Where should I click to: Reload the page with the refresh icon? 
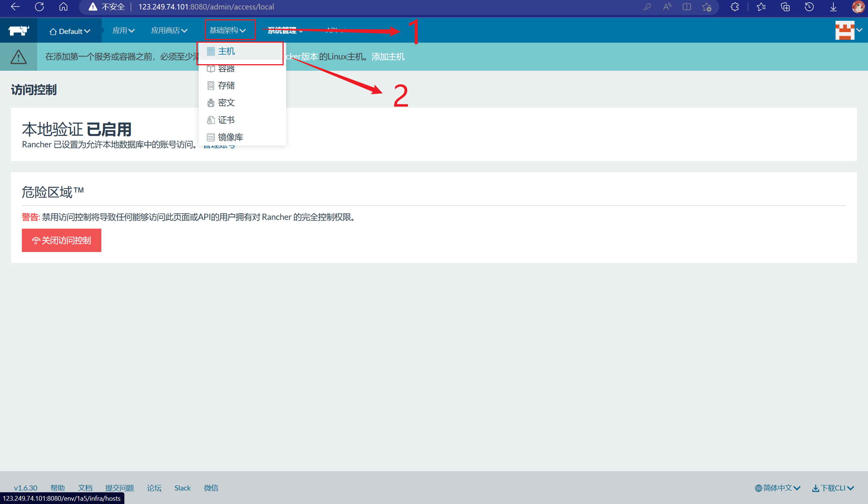coord(39,7)
